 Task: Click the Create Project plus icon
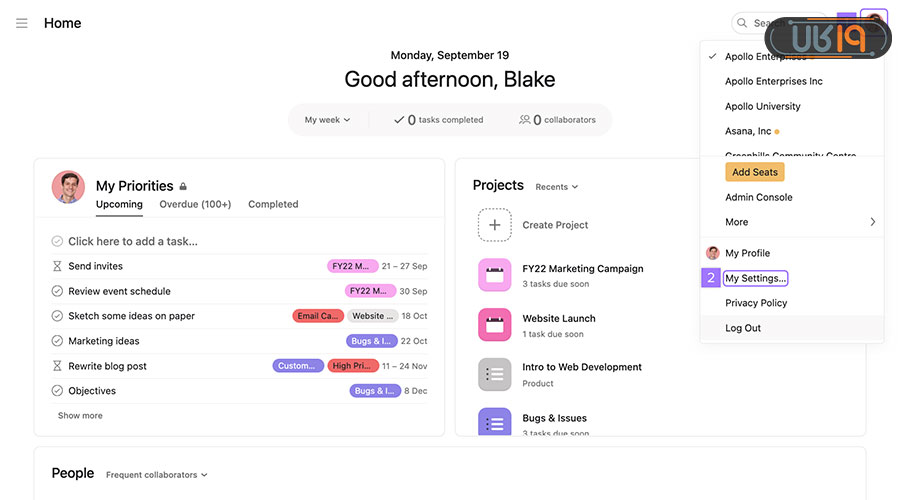click(x=495, y=225)
